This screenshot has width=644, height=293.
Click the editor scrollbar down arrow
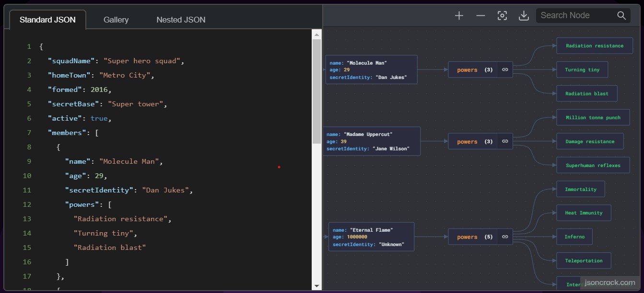tap(316, 286)
